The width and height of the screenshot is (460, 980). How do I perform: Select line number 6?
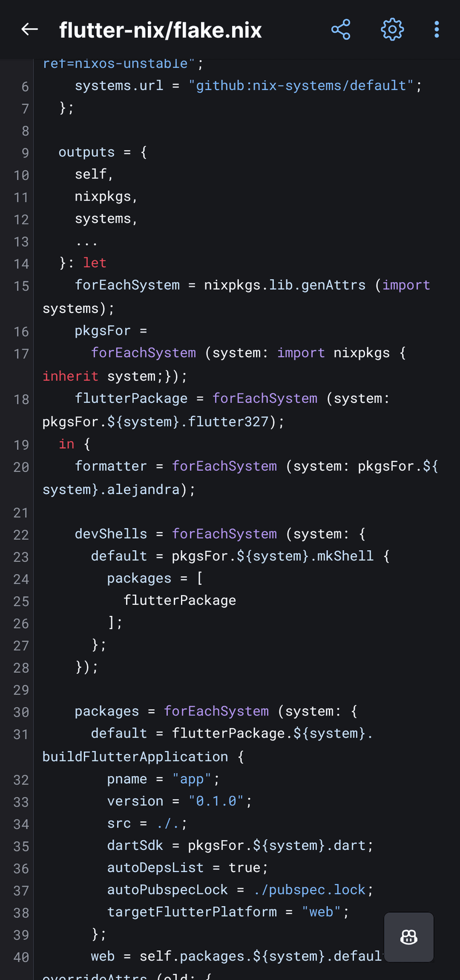[25, 87]
